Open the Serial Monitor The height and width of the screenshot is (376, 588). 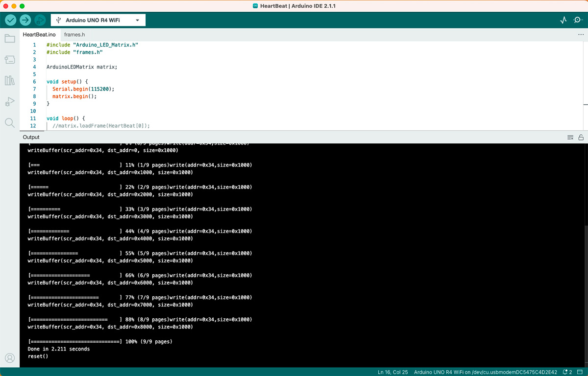tap(578, 20)
